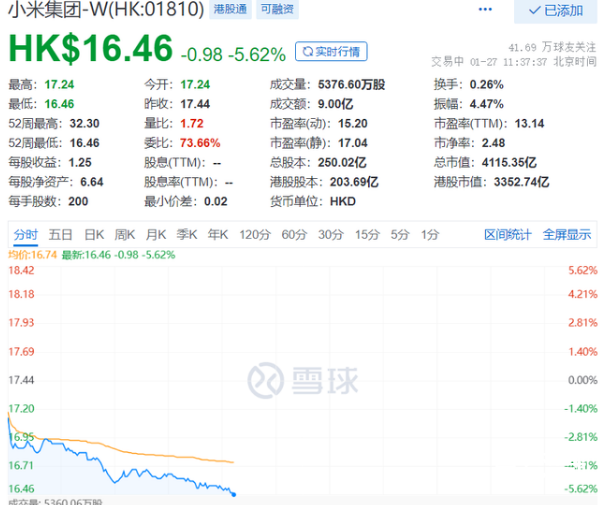Click the 每股收益 value 1.25
The width and height of the screenshot is (610, 505).
(80, 162)
